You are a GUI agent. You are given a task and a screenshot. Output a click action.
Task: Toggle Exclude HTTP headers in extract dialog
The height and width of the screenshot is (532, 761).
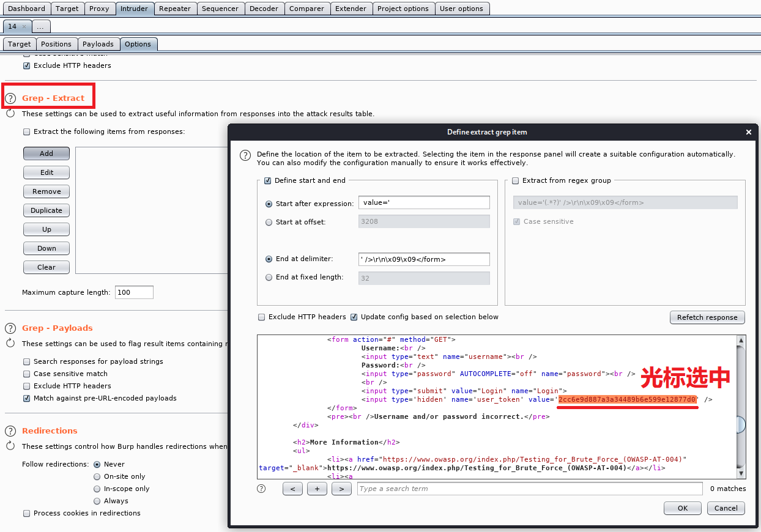coord(262,317)
